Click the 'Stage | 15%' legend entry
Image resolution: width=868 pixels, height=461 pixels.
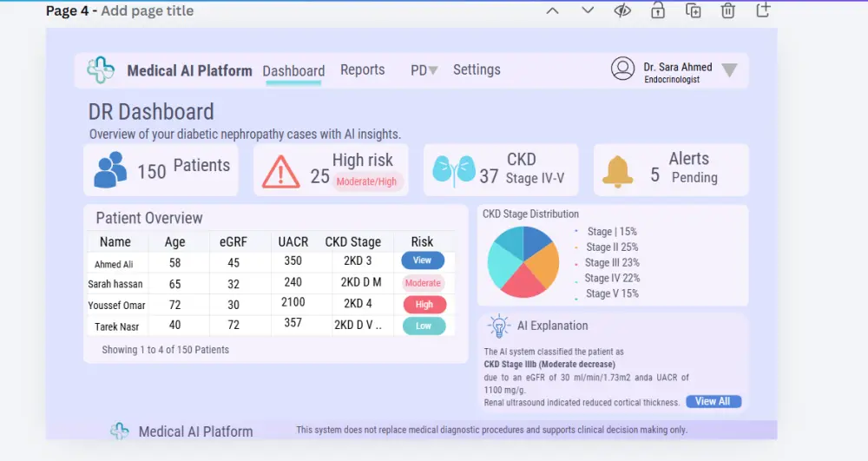point(612,231)
